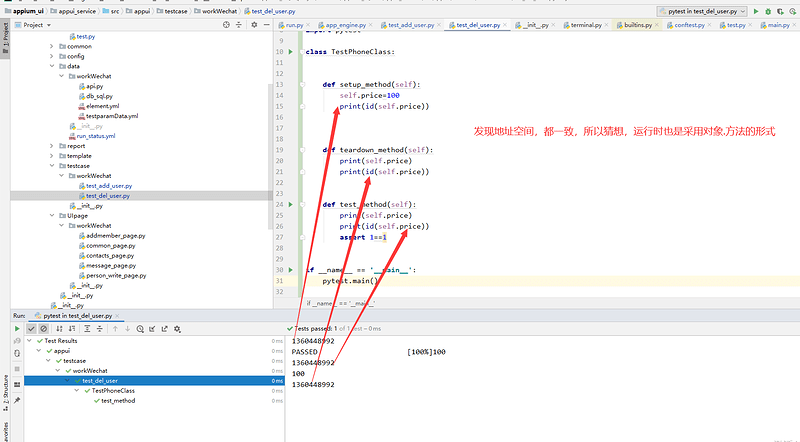
Task: Run pytest with the top toolbar green arrow
Action: [x=756, y=11]
